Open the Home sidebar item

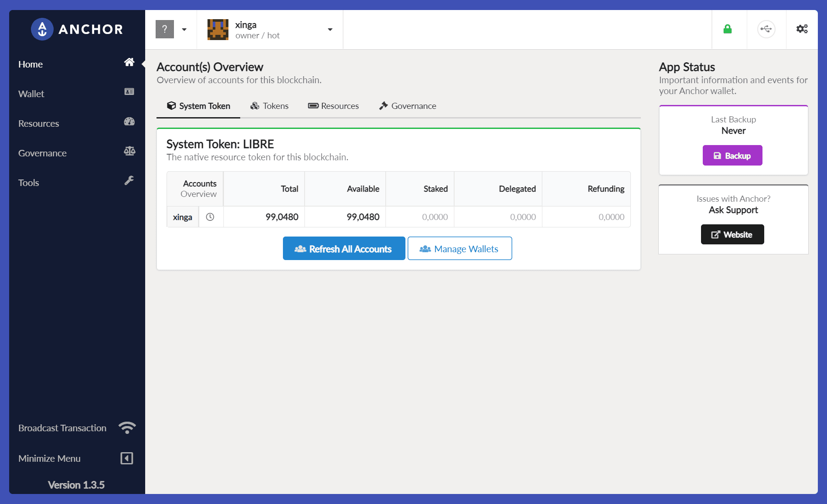coord(77,64)
